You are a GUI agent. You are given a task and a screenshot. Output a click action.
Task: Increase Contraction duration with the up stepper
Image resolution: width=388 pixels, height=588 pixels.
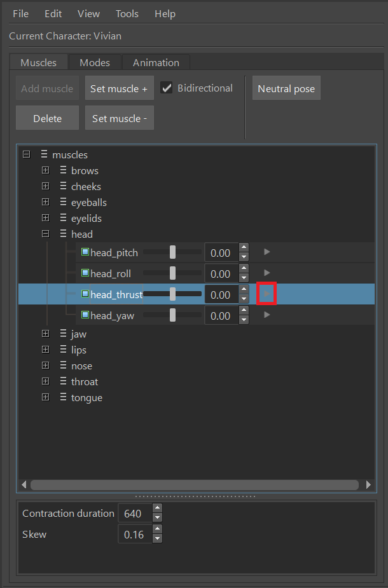click(157, 509)
